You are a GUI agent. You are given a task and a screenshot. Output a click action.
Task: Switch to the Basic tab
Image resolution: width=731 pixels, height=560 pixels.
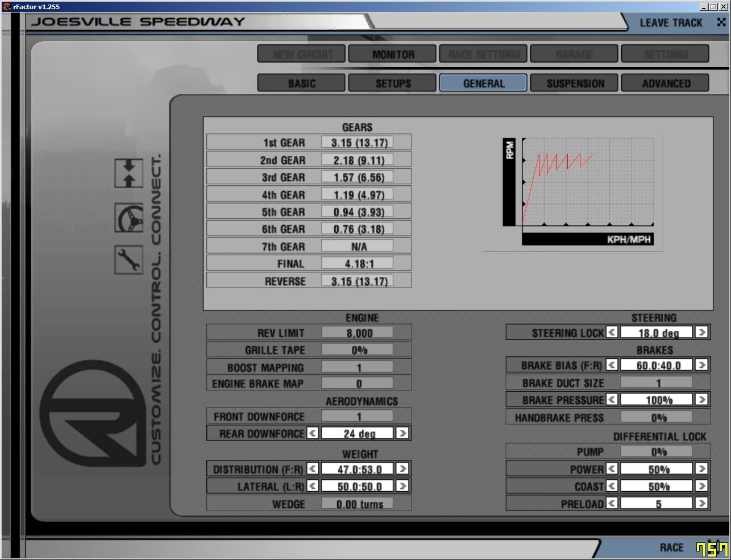[x=301, y=83]
